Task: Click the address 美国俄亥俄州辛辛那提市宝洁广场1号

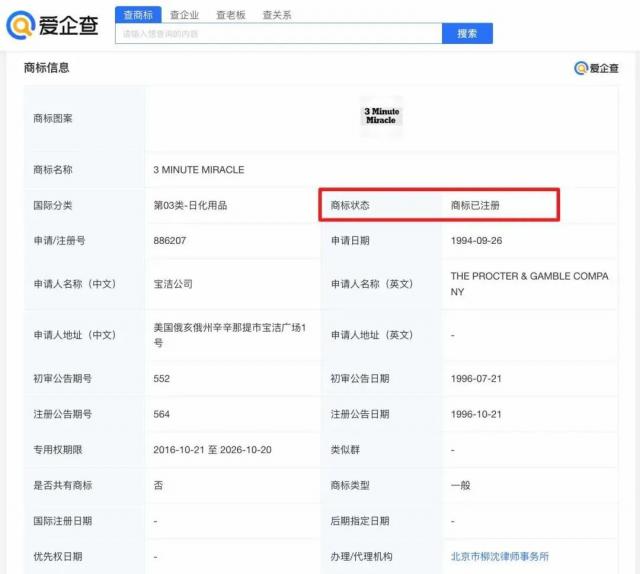Action: (x=230, y=335)
